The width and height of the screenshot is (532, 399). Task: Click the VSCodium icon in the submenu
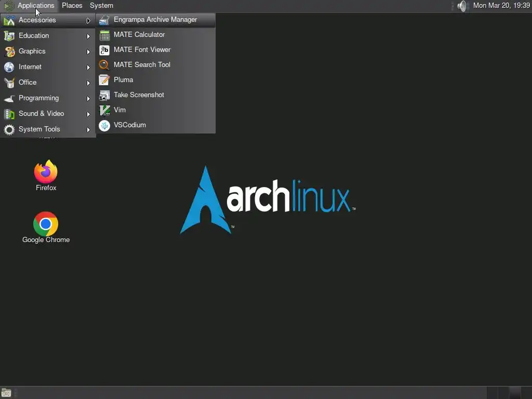(x=104, y=125)
